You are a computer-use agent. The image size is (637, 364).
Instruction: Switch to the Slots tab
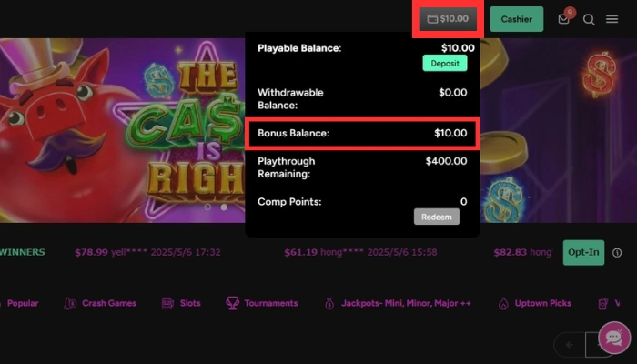pyautogui.click(x=189, y=303)
